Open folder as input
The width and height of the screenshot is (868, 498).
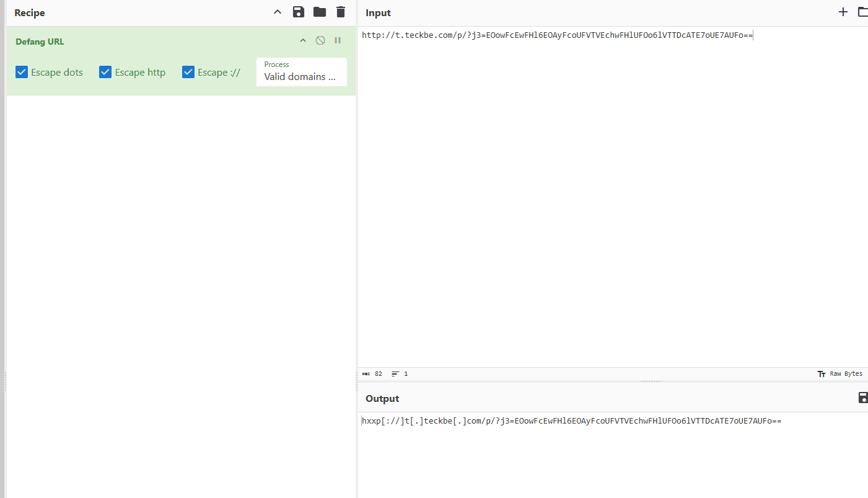[862, 12]
